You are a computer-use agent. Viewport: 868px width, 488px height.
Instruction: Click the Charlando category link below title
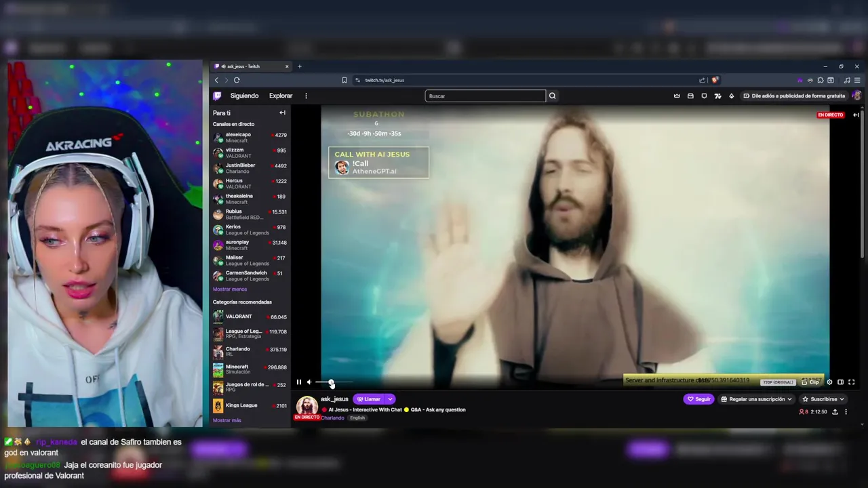pos(332,418)
